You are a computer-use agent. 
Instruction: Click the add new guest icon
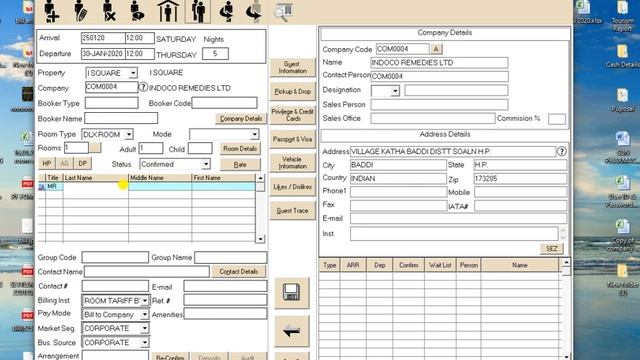(x=51, y=11)
